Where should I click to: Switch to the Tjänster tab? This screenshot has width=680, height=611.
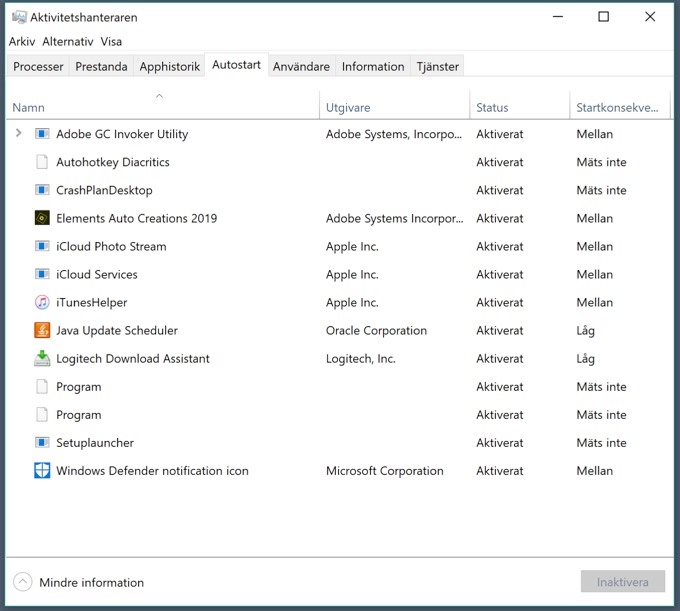pos(438,67)
